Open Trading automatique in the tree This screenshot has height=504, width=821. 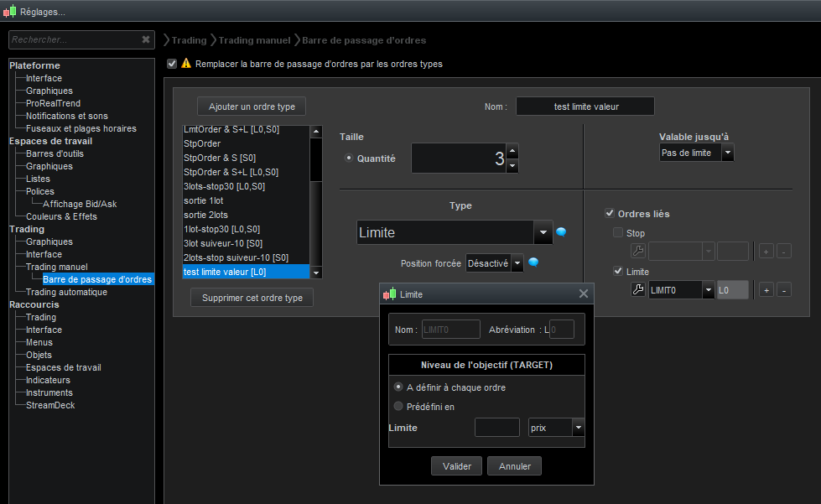coord(66,292)
